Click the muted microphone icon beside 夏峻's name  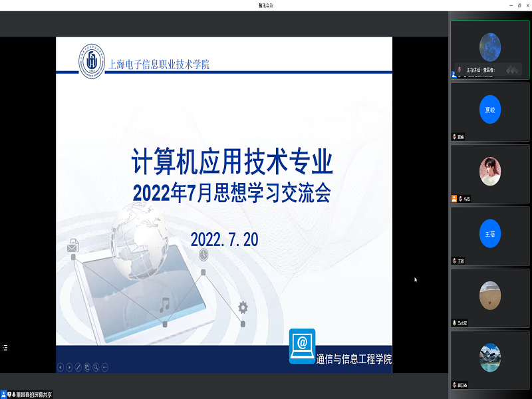point(455,137)
